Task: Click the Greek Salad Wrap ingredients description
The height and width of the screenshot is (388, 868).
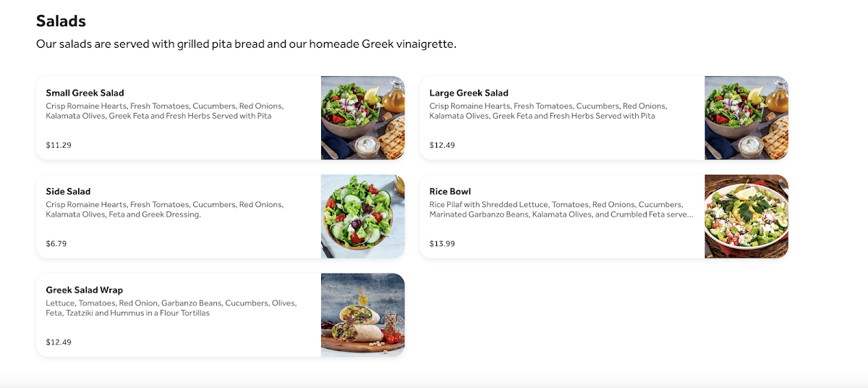Action: [171, 308]
